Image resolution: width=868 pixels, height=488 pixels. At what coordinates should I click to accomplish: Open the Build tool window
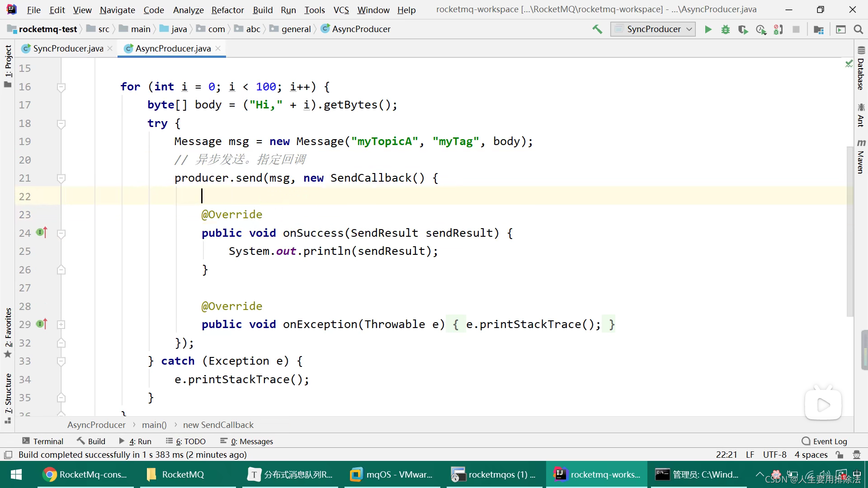click(91, 441)
